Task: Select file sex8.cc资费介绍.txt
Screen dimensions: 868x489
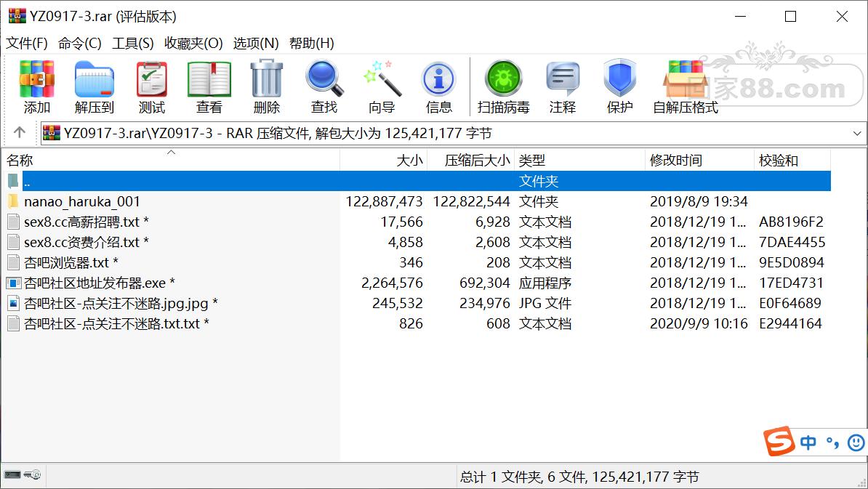Action: click(87, 242)
